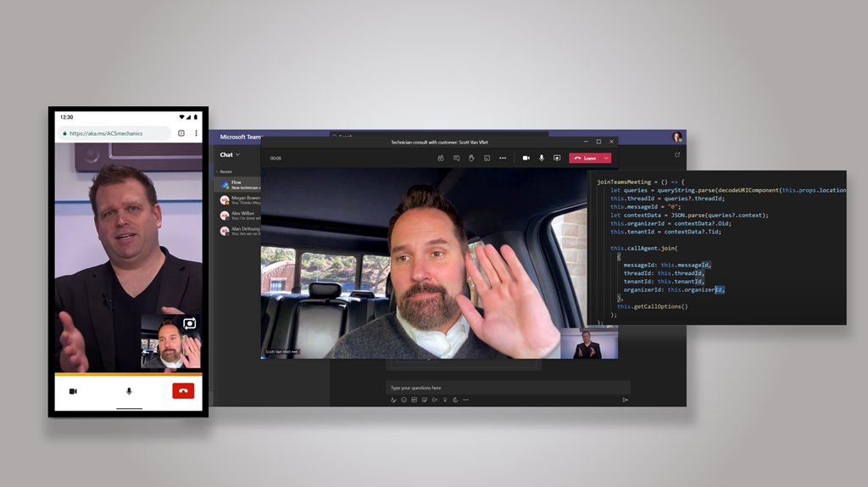Screen dimensions: 868x487
Task: Flip camera on phone self-view
Action: tap(189, 323)
